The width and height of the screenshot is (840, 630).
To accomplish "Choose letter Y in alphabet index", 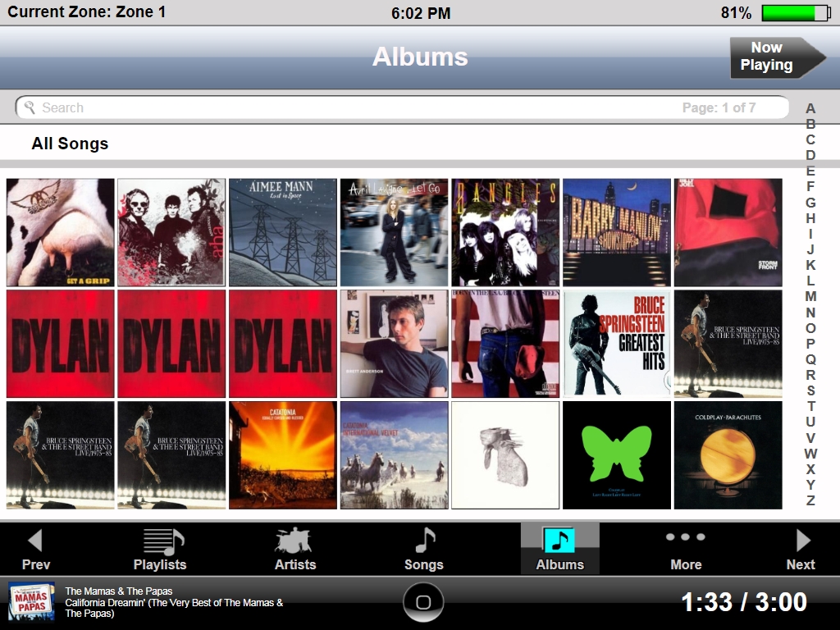I will click(x=810, y=485).
